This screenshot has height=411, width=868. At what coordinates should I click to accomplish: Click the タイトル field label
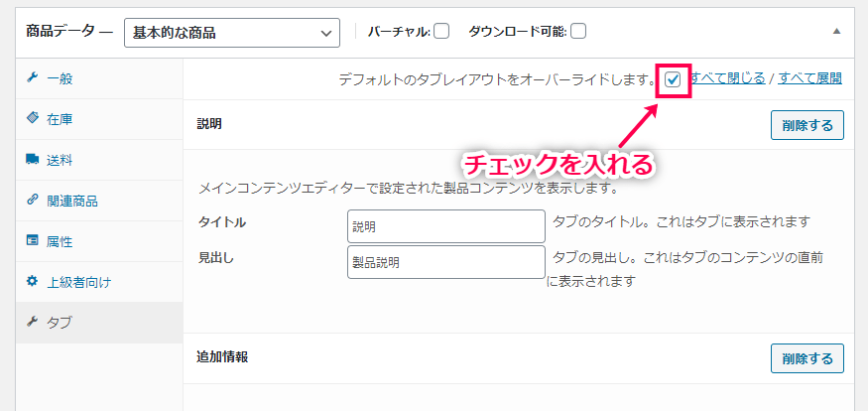pyautogui.click(x=222, y=222)
